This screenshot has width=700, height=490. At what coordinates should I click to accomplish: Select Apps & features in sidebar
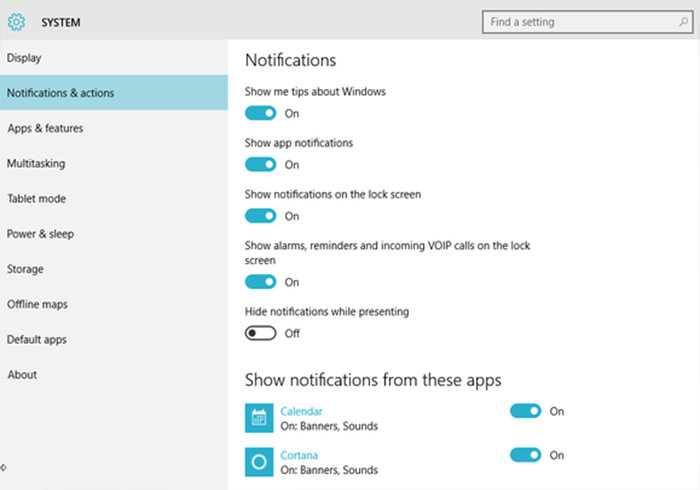point(45,128)
